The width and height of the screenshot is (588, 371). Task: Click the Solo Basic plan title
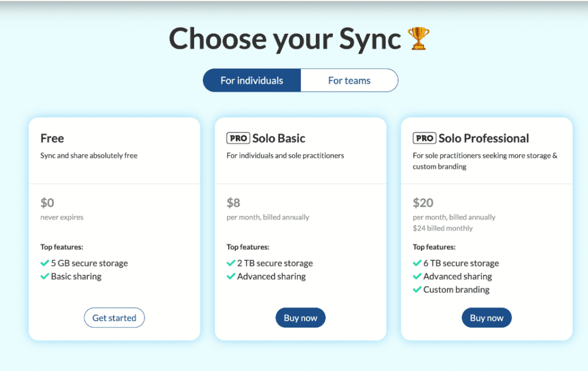[279, 138]
